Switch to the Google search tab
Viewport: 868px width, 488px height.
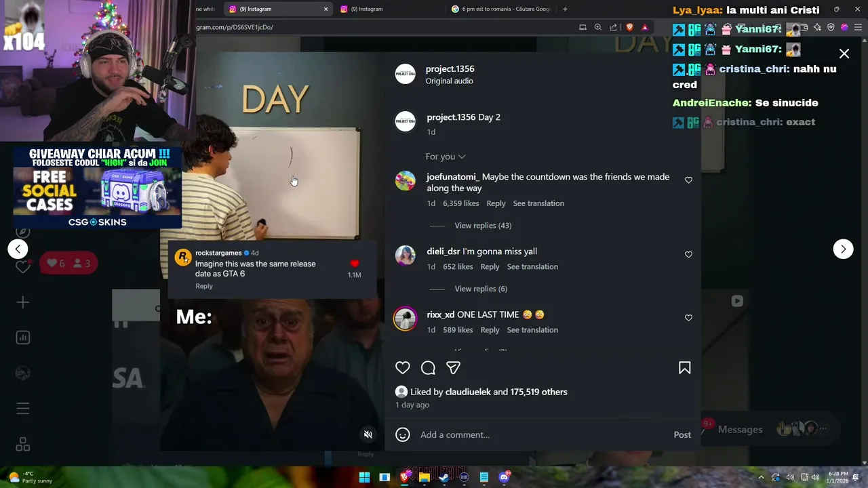(x=502, y=9)
